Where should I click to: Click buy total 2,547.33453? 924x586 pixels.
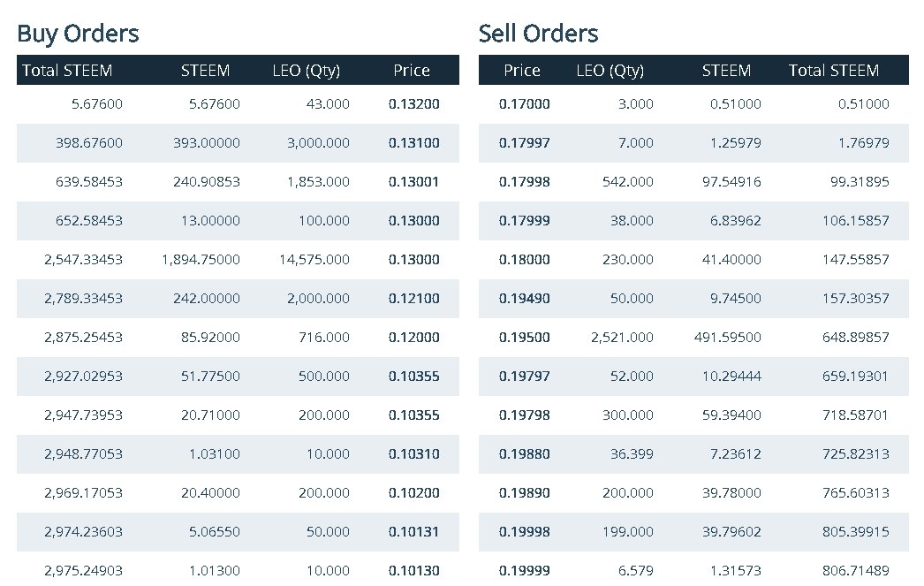click(83, 260)
